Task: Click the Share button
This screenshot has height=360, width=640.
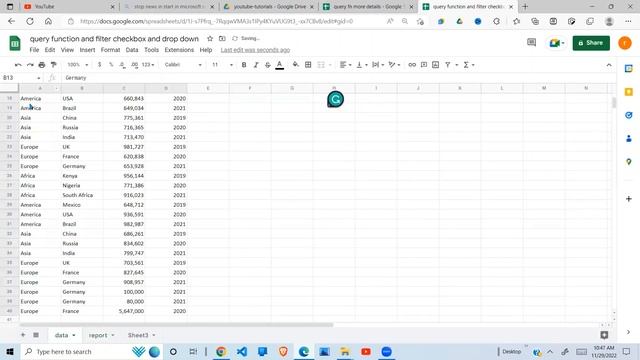Action: click(591, 43)
